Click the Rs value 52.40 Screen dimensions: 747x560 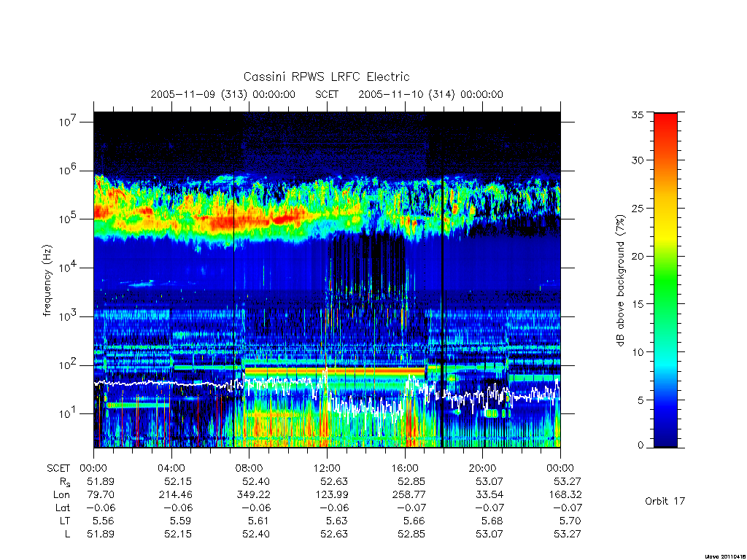[256, 481]
